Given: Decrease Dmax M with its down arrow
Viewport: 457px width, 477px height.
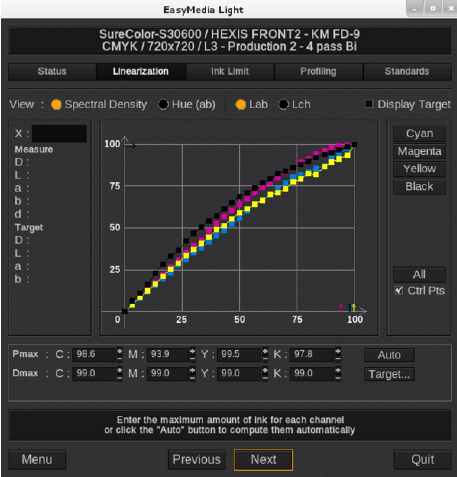Looking at the screenshot, I should tap(192, 377).
